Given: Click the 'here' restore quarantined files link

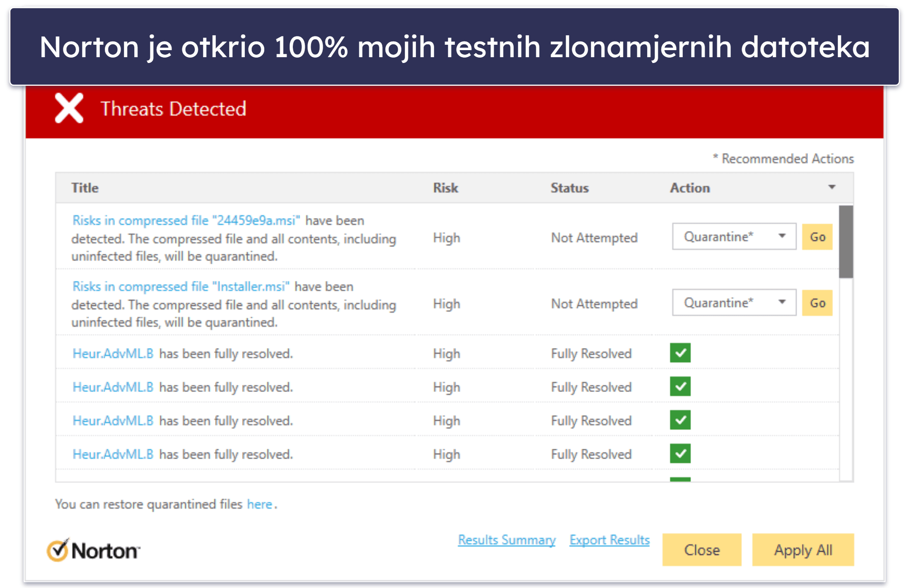Looking at the screenshot, I should click(x=259, y=504).
